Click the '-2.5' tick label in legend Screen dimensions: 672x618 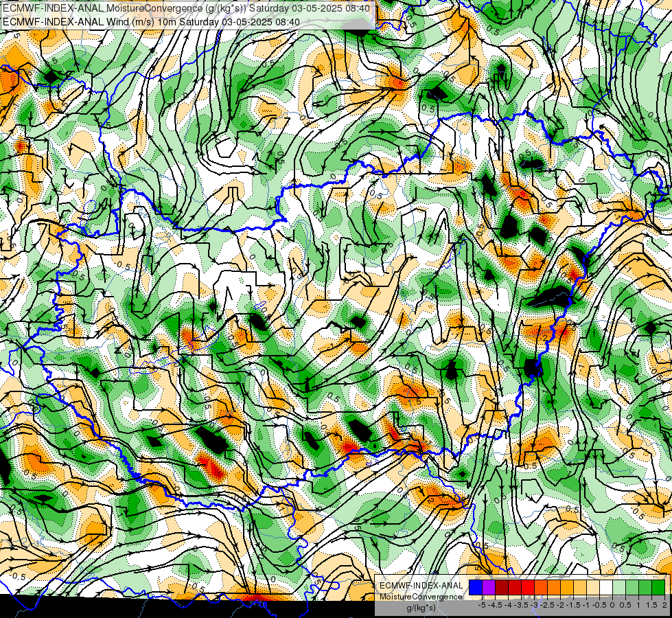click(x=547, y=605)
